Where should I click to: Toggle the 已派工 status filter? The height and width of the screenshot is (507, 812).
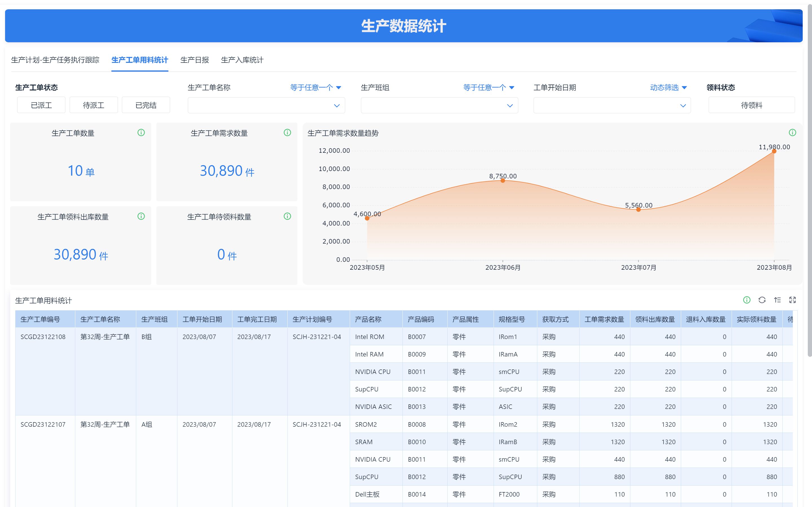point(41,105)
